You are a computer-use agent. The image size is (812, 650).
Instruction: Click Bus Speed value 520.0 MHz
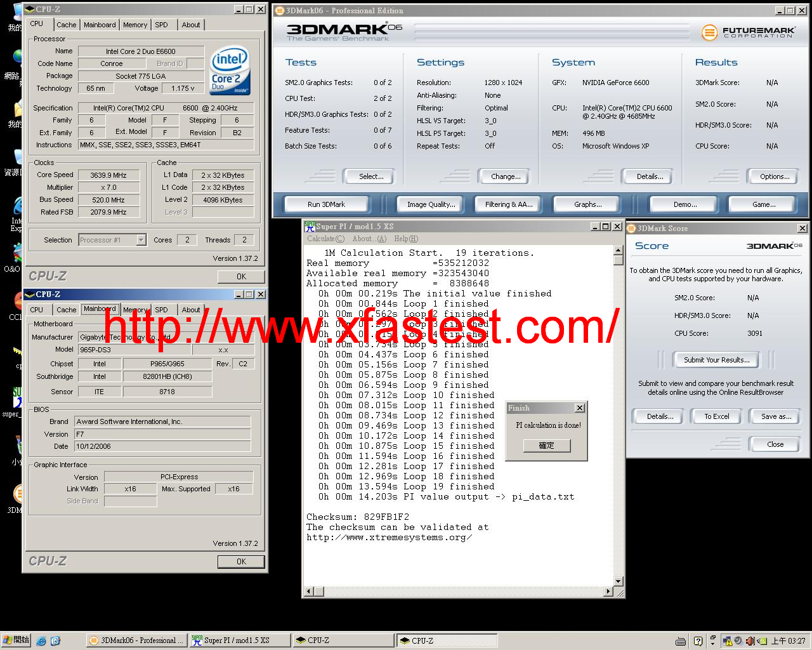[108, 200]
